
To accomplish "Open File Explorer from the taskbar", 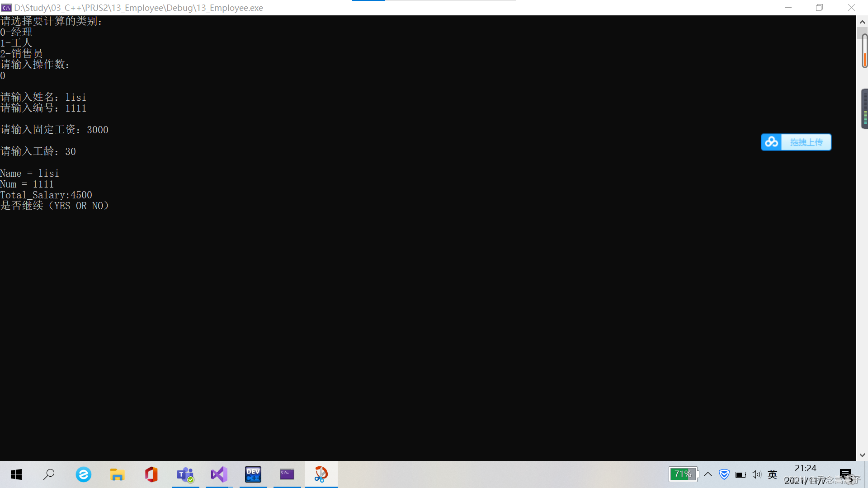I will [117, 474].
